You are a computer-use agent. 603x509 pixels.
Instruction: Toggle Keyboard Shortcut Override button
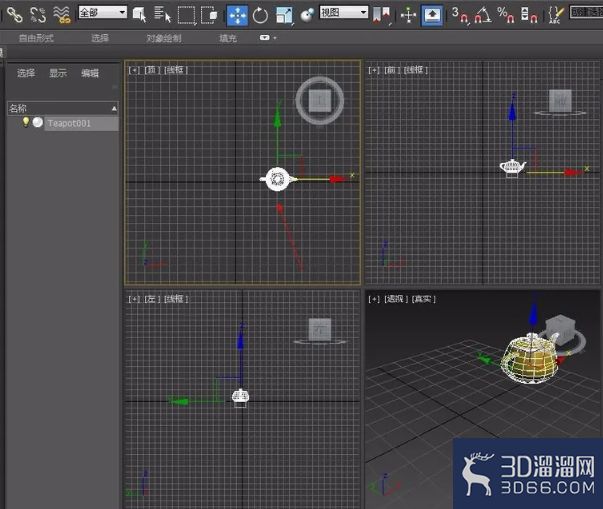point(432,16)
